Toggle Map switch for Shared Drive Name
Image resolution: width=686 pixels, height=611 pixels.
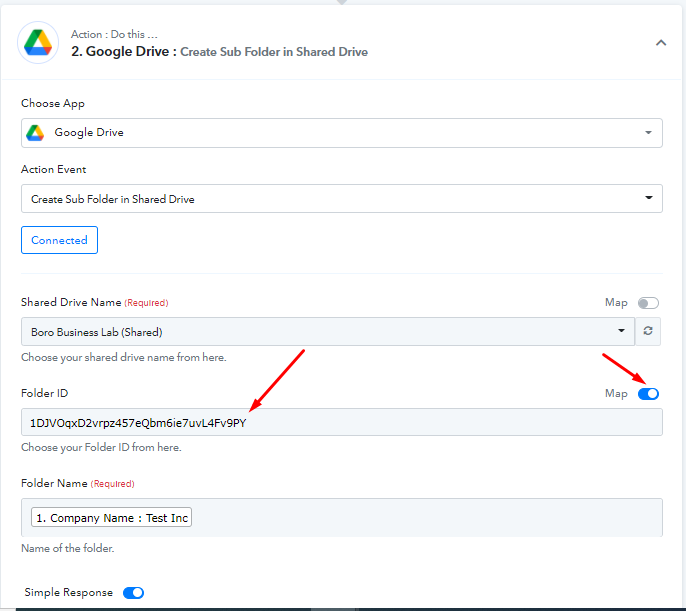click(648, 303)
